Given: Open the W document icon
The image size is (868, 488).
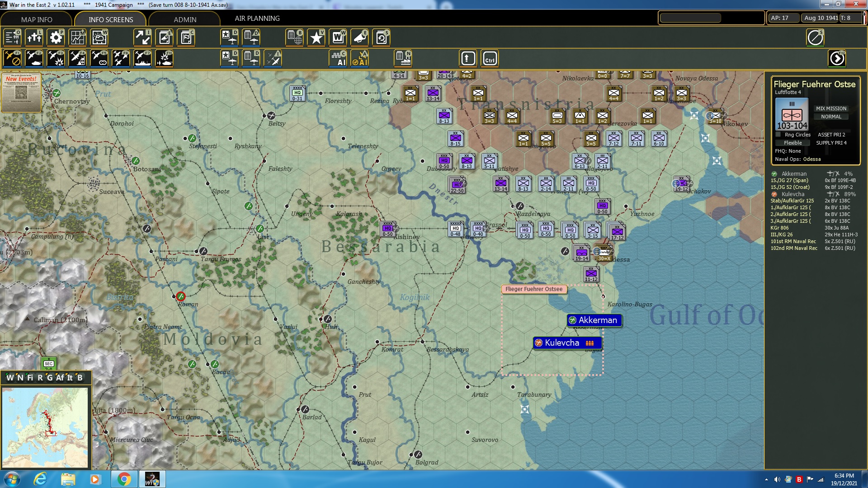Looking at the screenshot, I should click(x=338, y=38).
